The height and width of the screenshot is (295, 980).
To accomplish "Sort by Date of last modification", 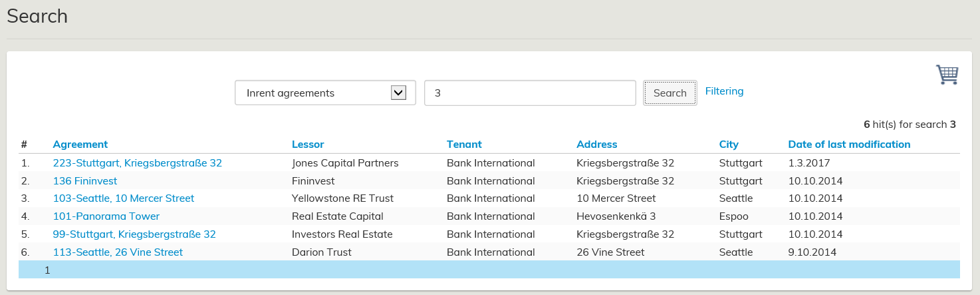I will 849,145.
